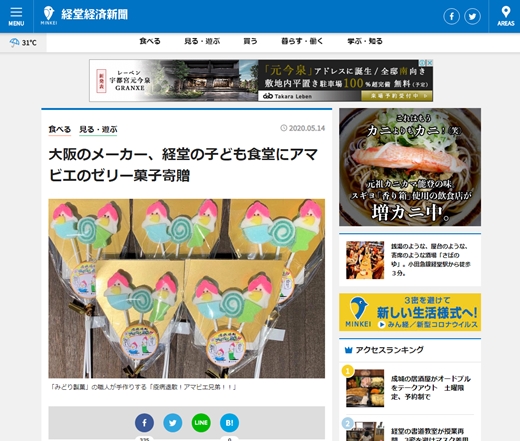The width and height of the screenshot is (520, 441).
Task: Select 暮らす・働く in the navigation menu
Action: click(x=302, y=41)
